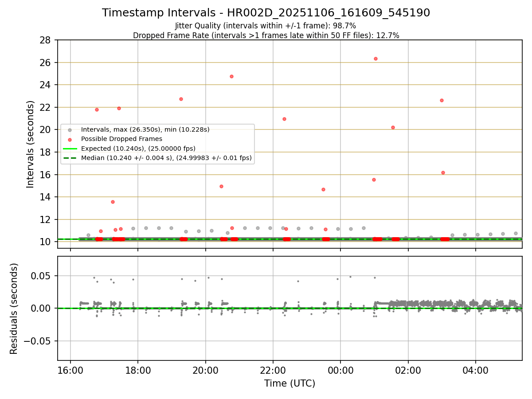The width and height of the screenshot is (532, 399).
Task: Click the '16:00' x-axis tick label
Action: coord(70,370)
